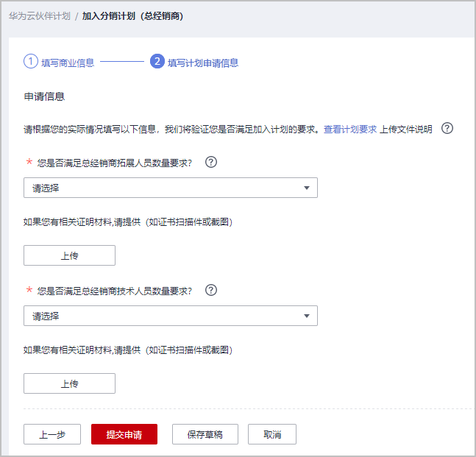
Task: Click step 1 circle icon 填写商业信息
Action: pos(31,62)
